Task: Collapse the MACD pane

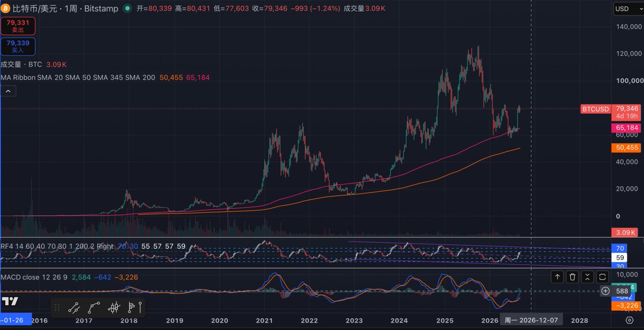Action: (x=588, y=277)
